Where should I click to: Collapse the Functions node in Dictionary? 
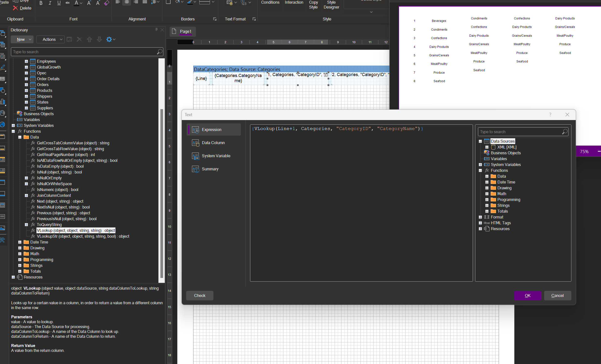pos(13,131)
